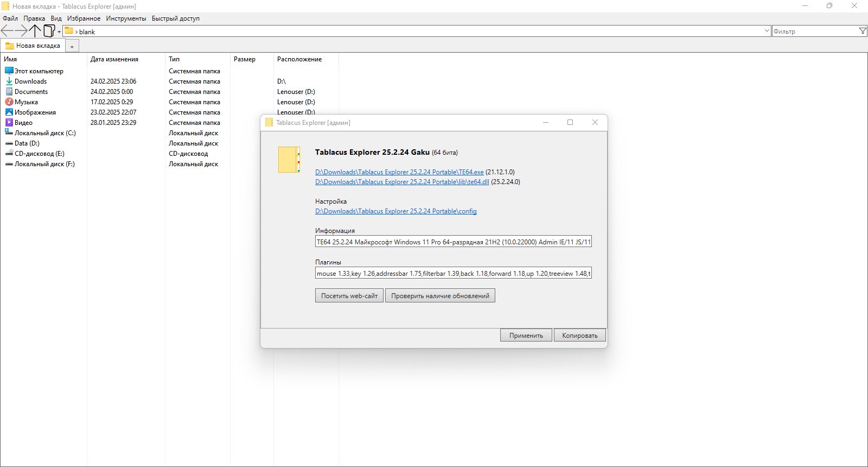Sort by the Расположение column header
This screenshot has width=868, height=467.
[306, 59]
